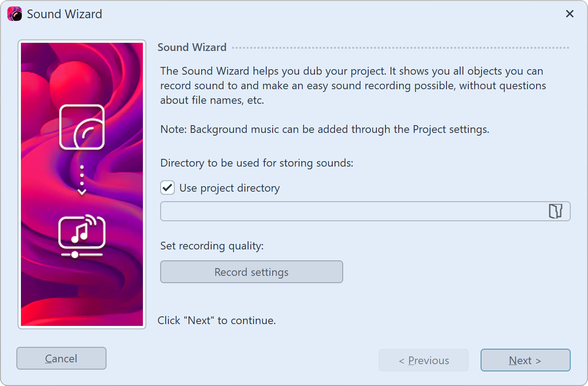Click the disabled Previous button

[423, 360]
